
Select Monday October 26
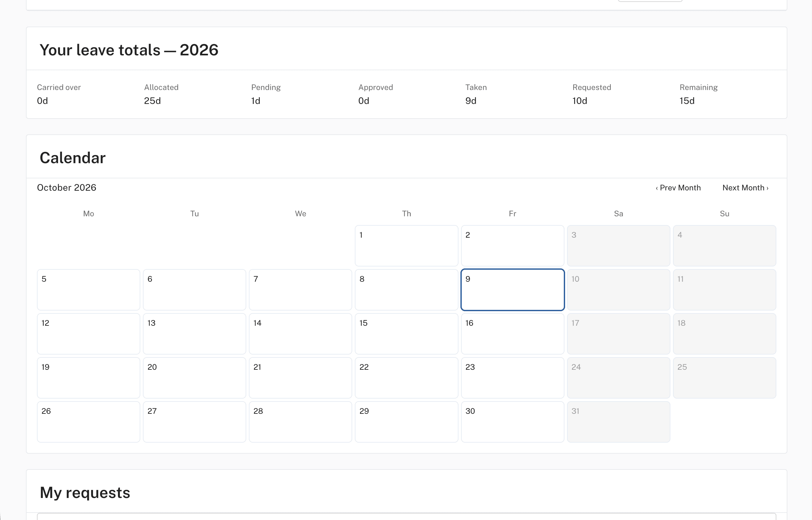coord(88,422)
